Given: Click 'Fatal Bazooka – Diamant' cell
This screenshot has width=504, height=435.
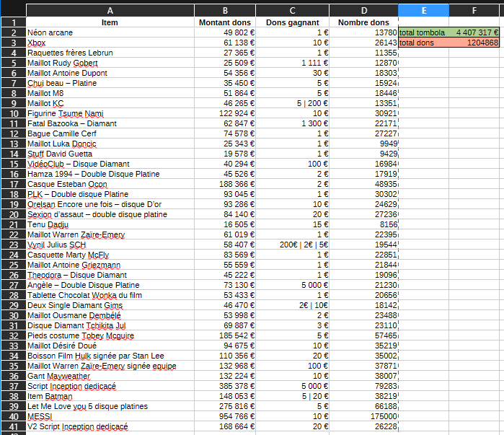Looking at the screenshot, I should point(110,123).
